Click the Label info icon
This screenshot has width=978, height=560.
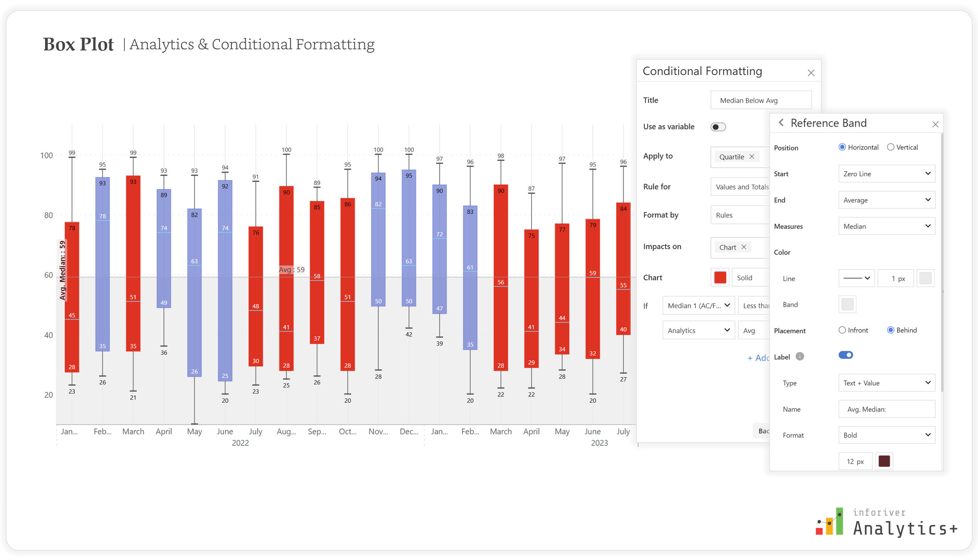800,357
